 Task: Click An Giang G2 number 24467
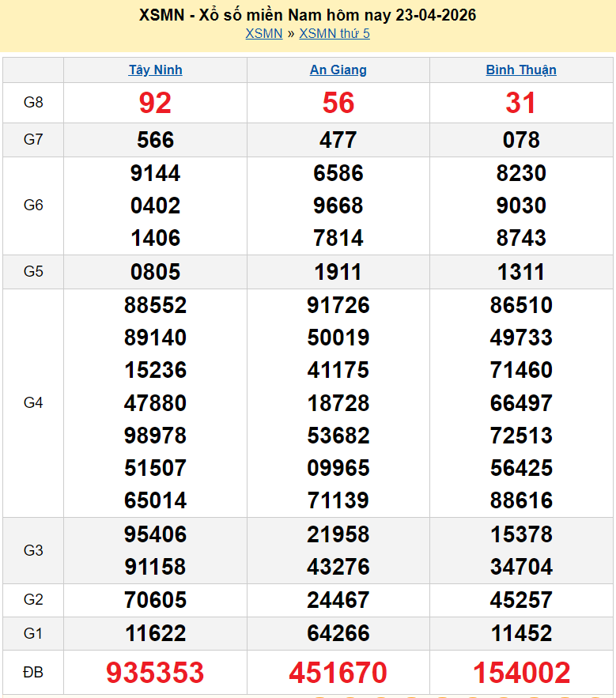(x=338, y=600)
